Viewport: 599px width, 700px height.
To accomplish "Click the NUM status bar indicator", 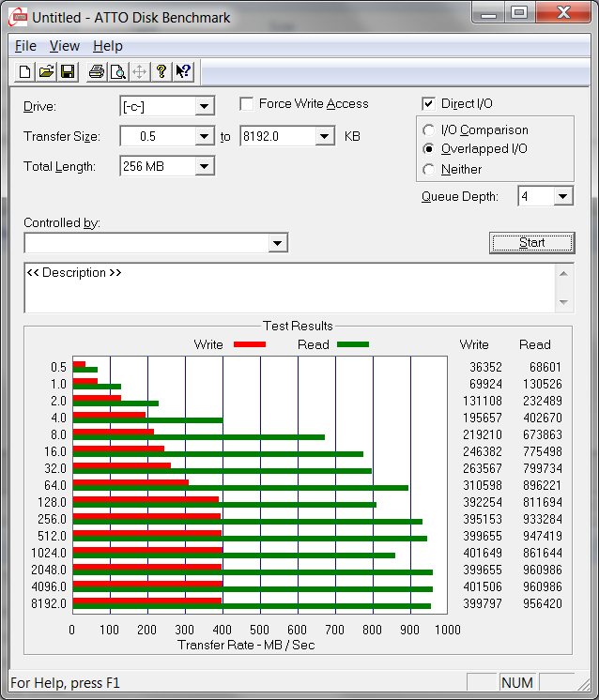I will click(516, 682).
